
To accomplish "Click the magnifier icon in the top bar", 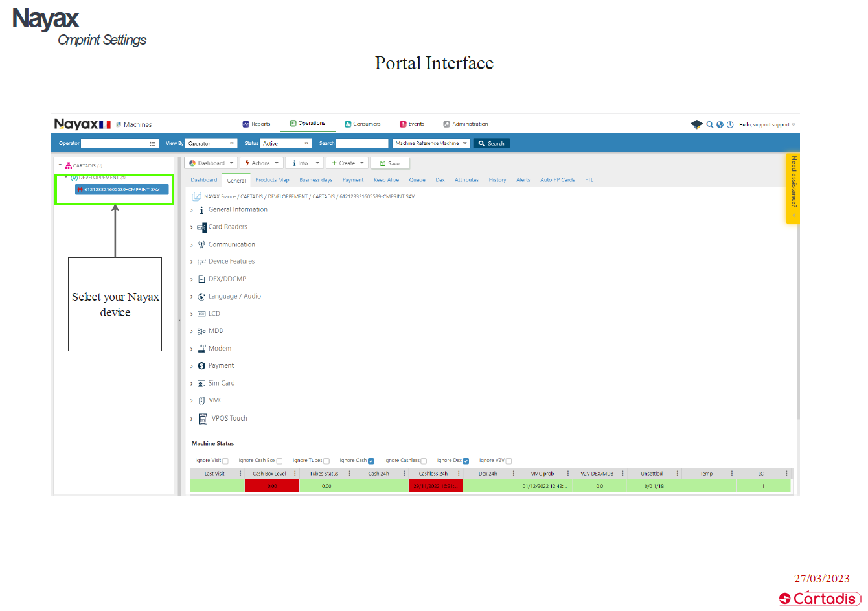I will (710, 124).
